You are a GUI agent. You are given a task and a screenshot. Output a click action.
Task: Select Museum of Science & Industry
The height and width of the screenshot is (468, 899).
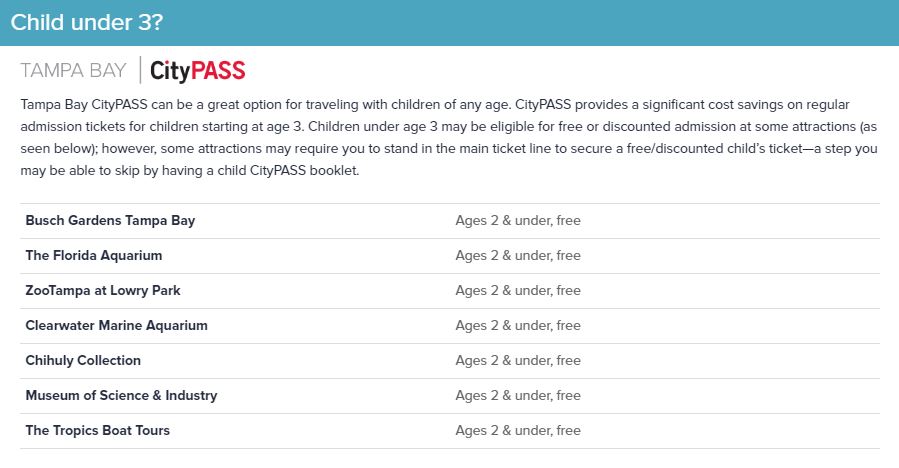[121, 396]
